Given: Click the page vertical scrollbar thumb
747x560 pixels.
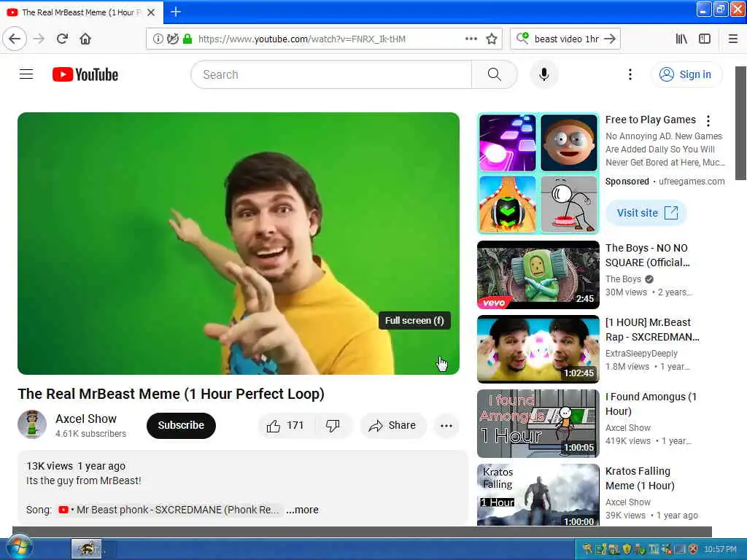Looking at the screenshot, I should (741, 122).
